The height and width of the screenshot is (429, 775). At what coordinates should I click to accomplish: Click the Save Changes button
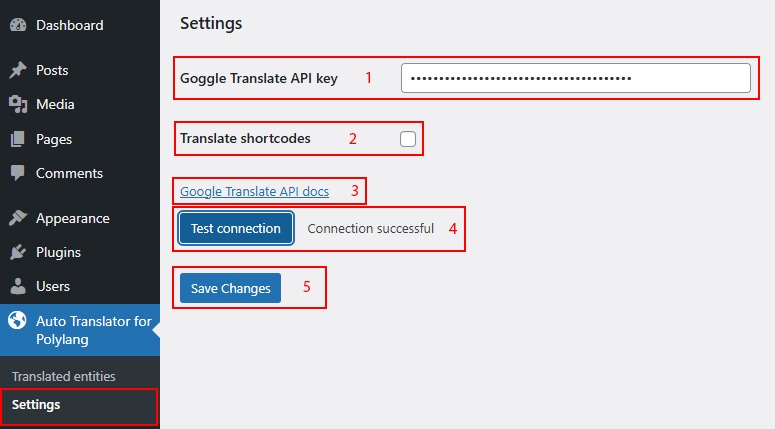230,288
